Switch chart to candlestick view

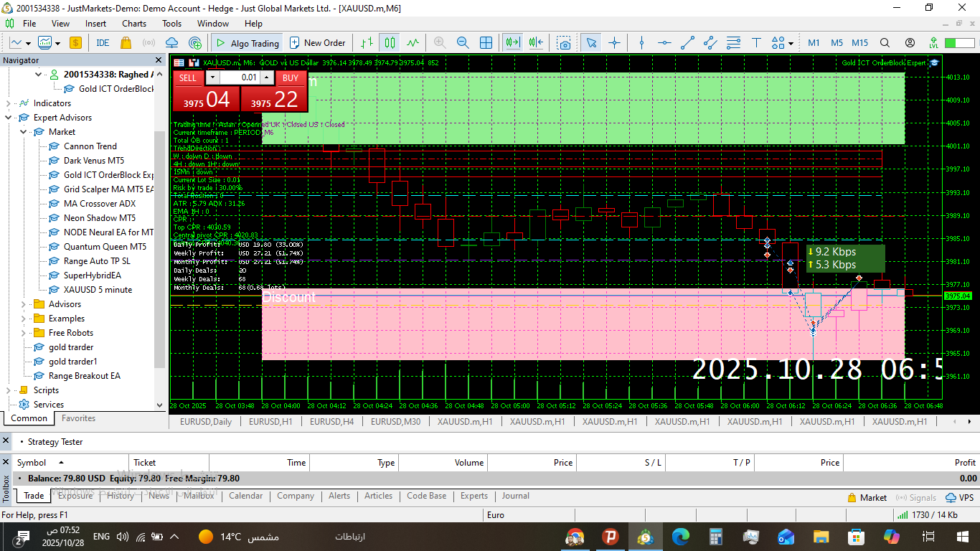point(390,43)
